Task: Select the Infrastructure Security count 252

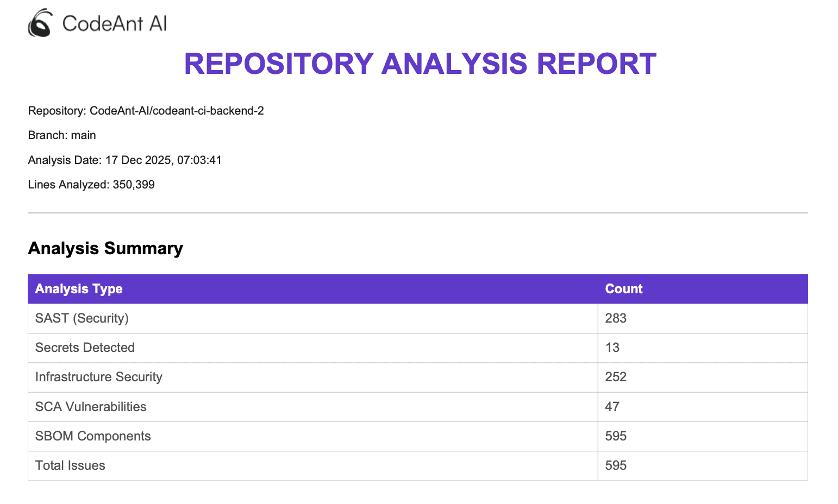Action: point(615,377)
